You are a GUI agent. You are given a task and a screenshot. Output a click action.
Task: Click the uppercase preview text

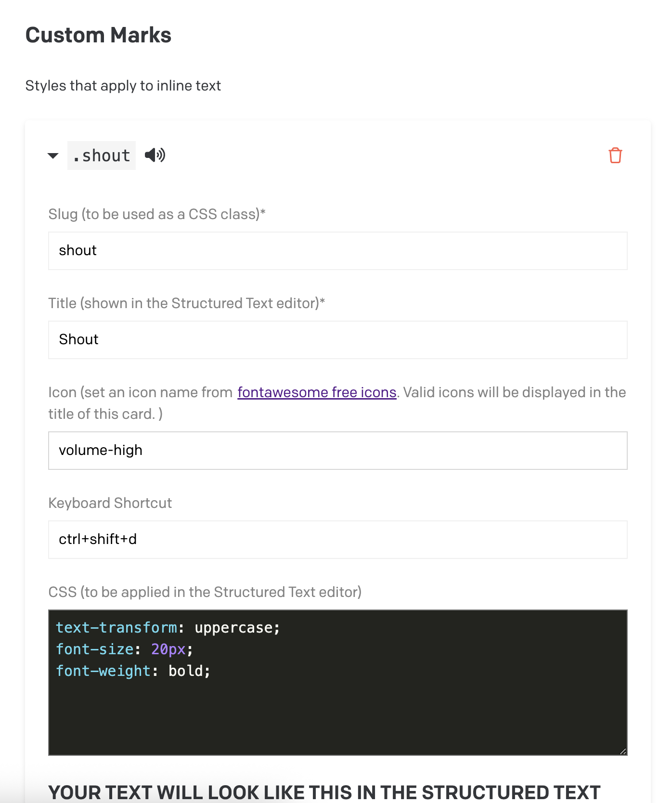(x=324, y=792)
